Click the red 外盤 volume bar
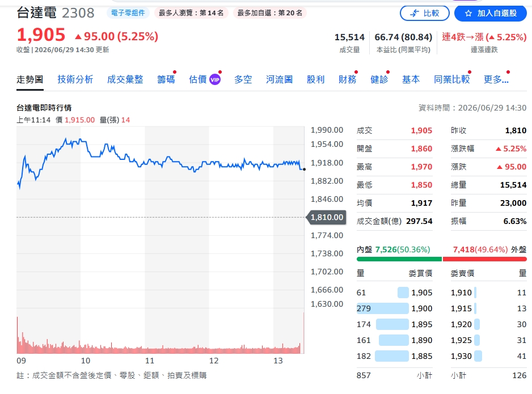This screenshot has width=532, height=394. (x=485, y=260)
